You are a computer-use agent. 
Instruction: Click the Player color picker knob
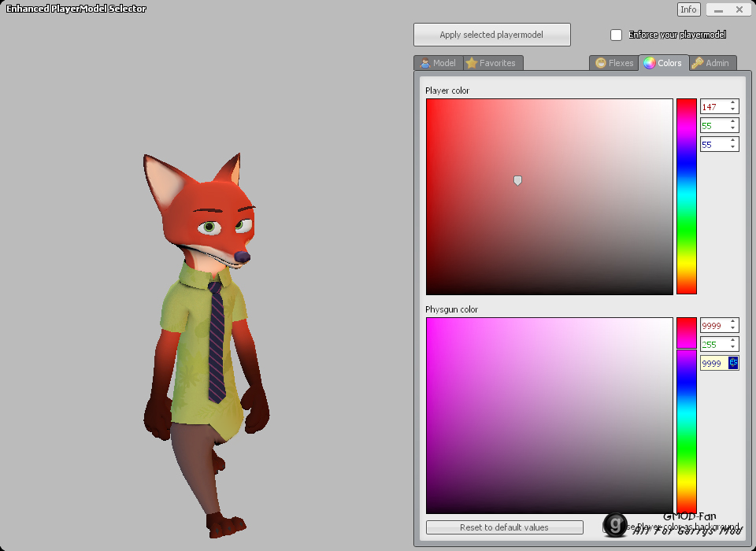[517, 180]
